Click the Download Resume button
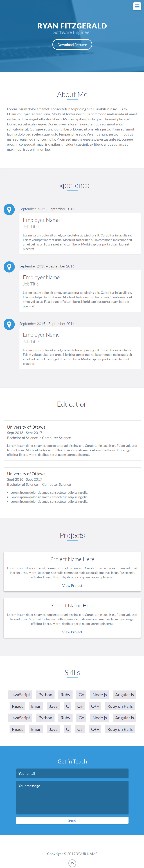The height and width of the screenshot is (868, 144). (72, 45)
